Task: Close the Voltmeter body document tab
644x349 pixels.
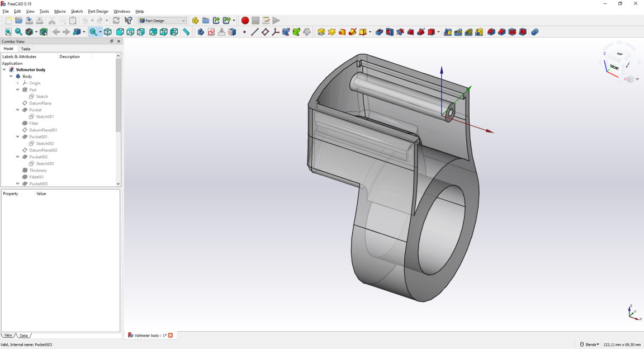Action: [171, 336]
